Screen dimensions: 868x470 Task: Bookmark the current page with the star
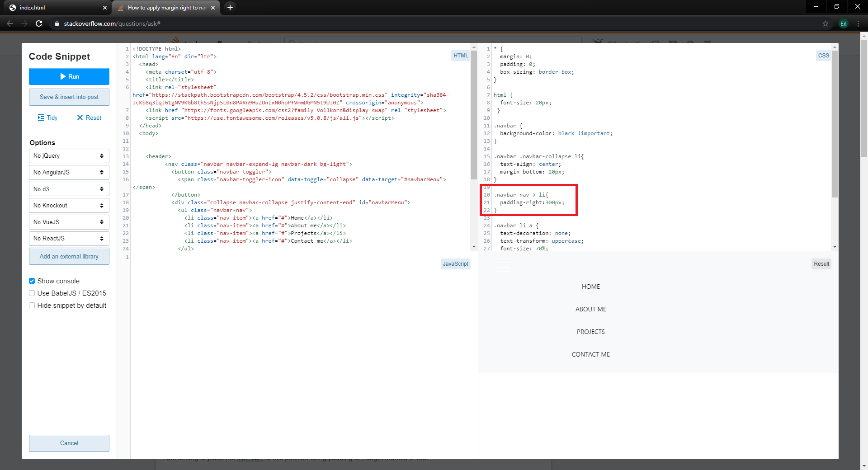[826, 23]
